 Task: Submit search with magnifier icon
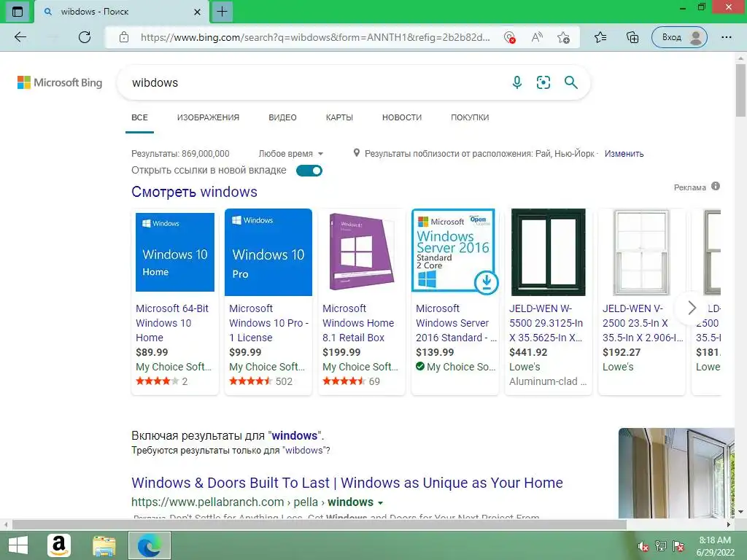[570, 82]
